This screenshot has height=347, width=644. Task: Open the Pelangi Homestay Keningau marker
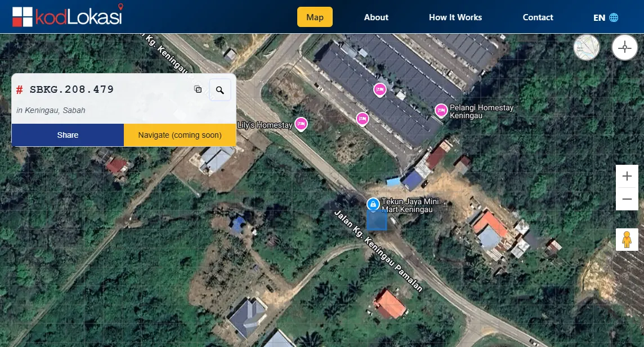(x=441, y=110)
